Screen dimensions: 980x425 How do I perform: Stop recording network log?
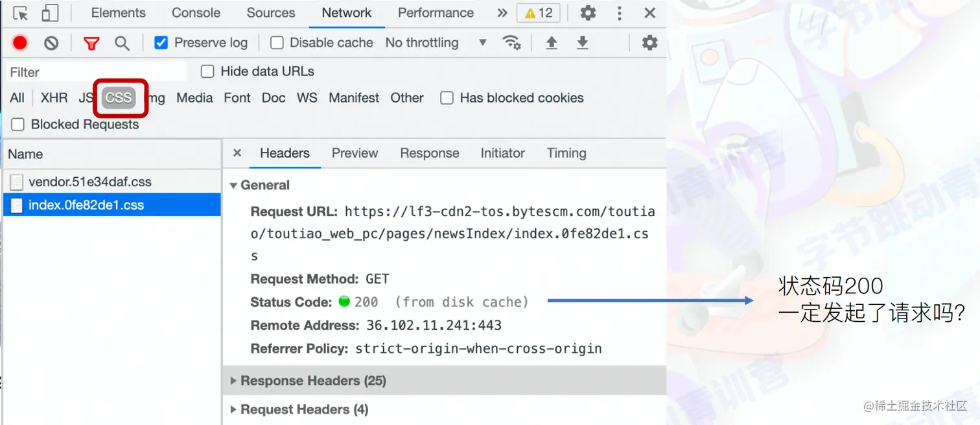click(20, 43)
